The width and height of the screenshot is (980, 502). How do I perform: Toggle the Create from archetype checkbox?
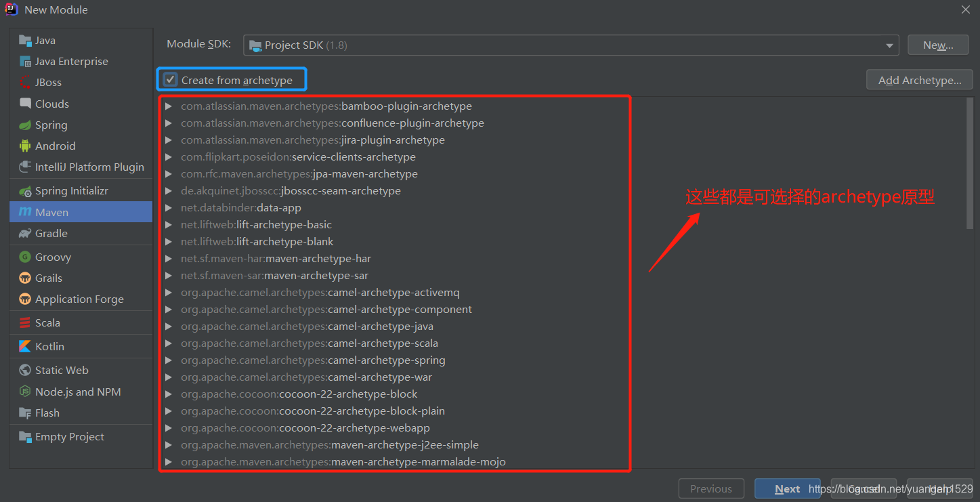pyautogui.click(x=171, y=80)
